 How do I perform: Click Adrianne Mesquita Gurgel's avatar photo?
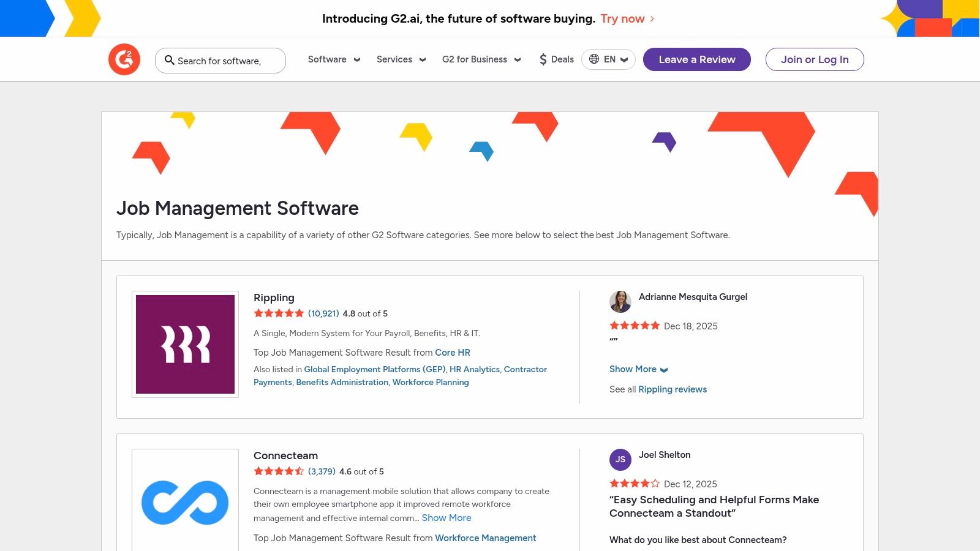620,301
